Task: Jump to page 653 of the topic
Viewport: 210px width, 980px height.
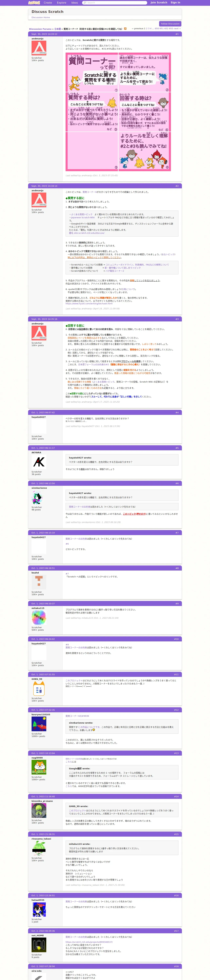Action: (171, 29)
